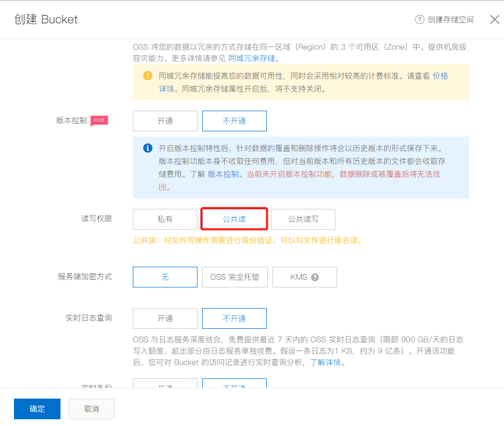Keep 不开通 selected for 版本控制

coord(234,120)
